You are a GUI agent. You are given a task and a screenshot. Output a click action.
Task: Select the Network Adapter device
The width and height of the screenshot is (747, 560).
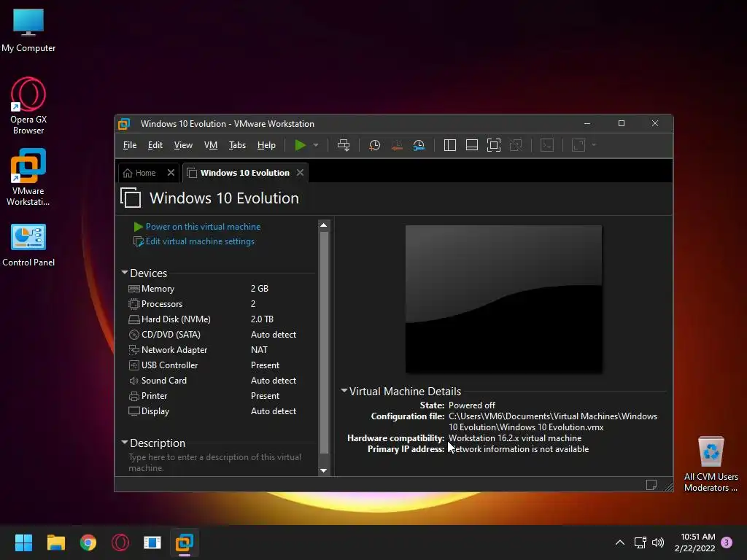pos(220,349)
